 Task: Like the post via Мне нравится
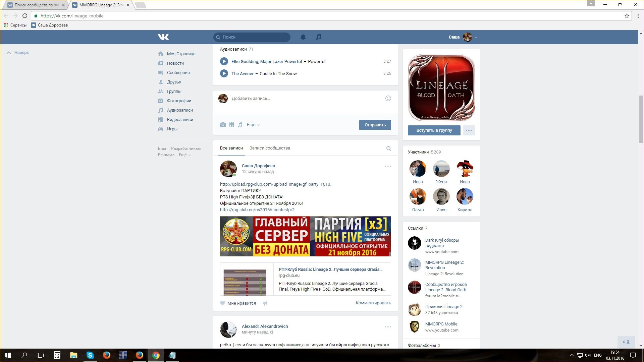[x=238, y=303]
